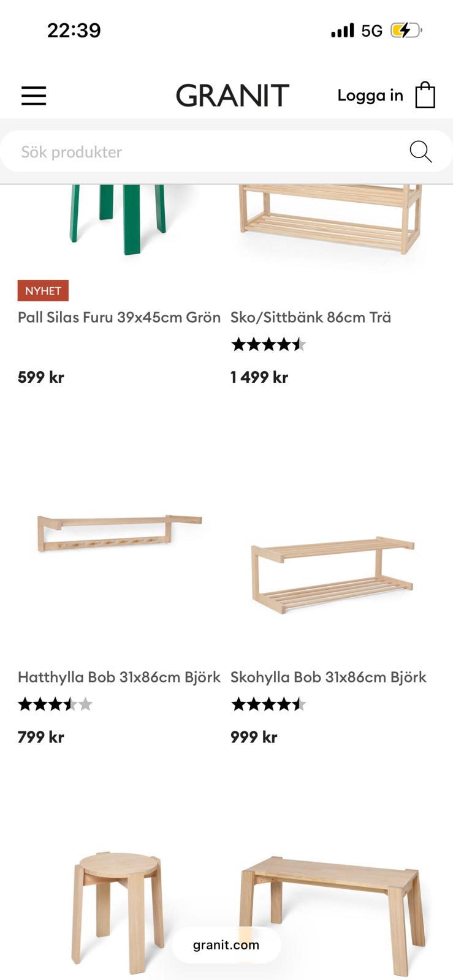453x980 pixels.
Task: Open Hatthylla Bob hat shelf image
Action: tap(119, 532)
